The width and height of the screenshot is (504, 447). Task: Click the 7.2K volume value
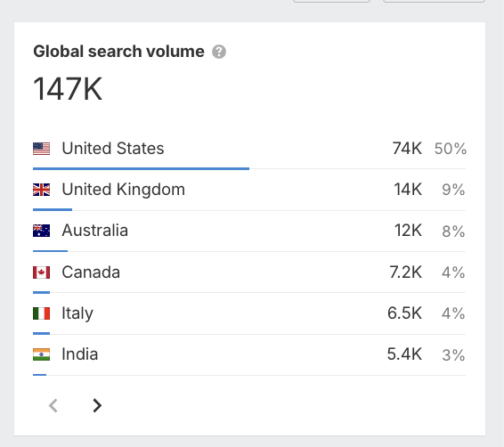[x=406, y=272]
